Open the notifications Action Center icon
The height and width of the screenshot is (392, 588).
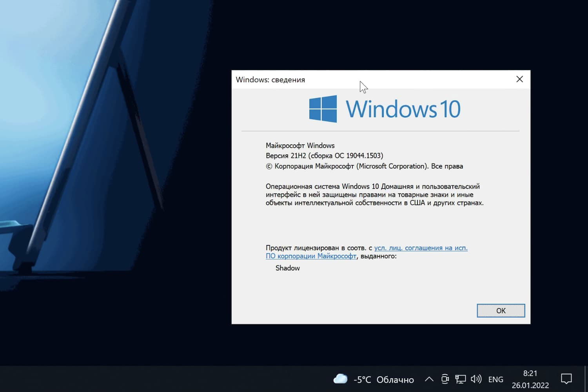pyautogui.click(x=566, y=379)
